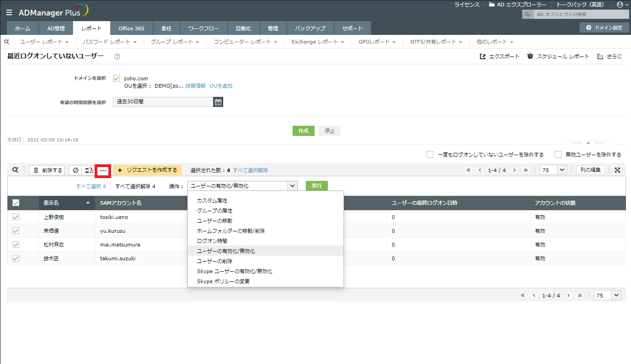Expand the パスワード レポート dropdown
Screen dimensions: 631x364
point(110,42)
